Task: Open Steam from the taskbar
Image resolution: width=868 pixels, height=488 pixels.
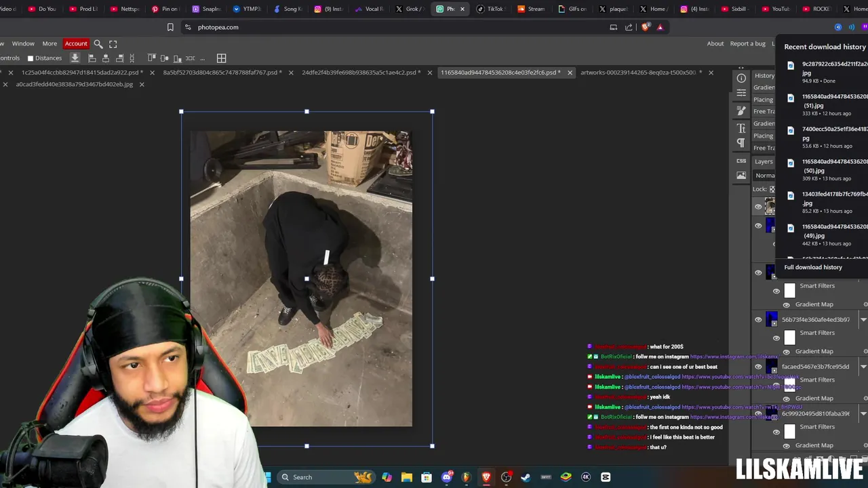Action: (x=526, y=477)
